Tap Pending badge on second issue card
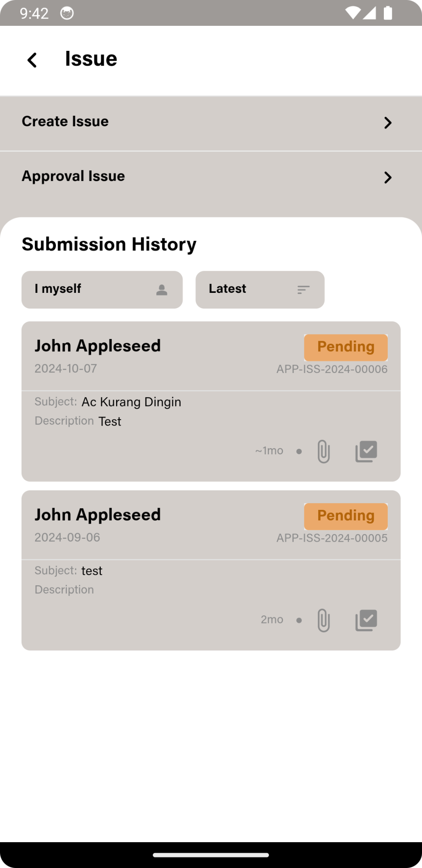This screenshot has height=868, width=422. pos(346,516)
